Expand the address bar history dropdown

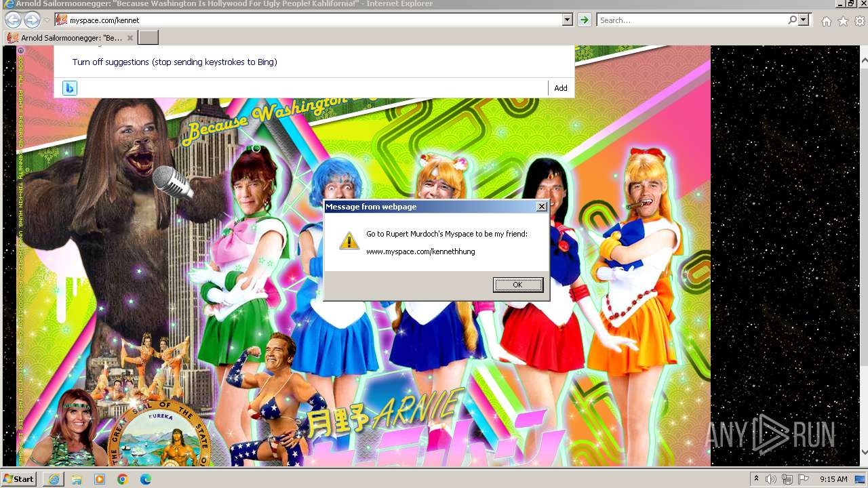pyautogui.click(x=568, y=20)
